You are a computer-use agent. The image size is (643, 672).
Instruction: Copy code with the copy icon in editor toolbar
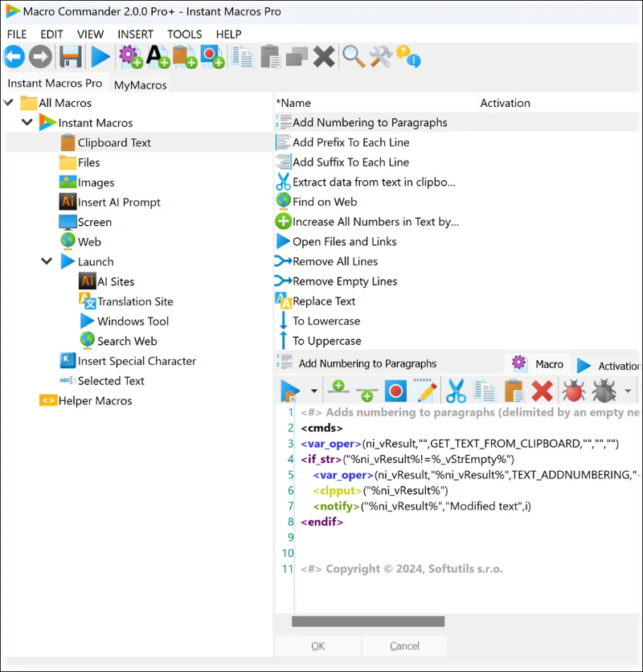coord(483,391)
